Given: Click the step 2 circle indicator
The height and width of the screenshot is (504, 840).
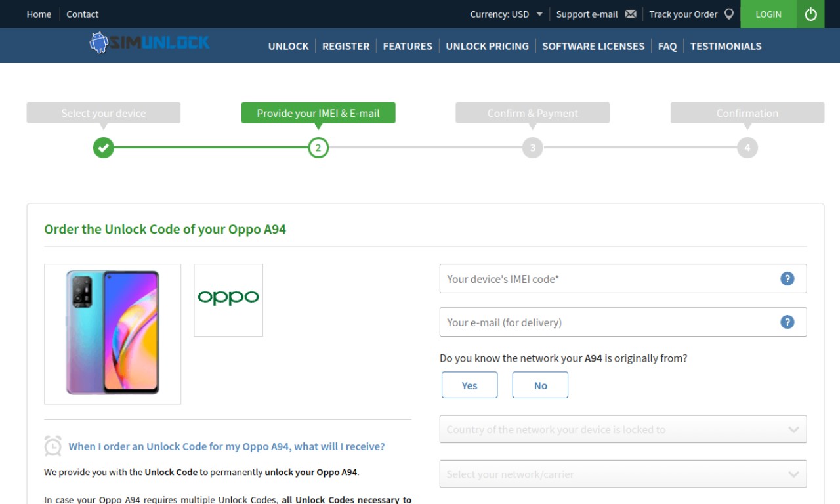Looking at the screenshot, I should coord(318,148).
